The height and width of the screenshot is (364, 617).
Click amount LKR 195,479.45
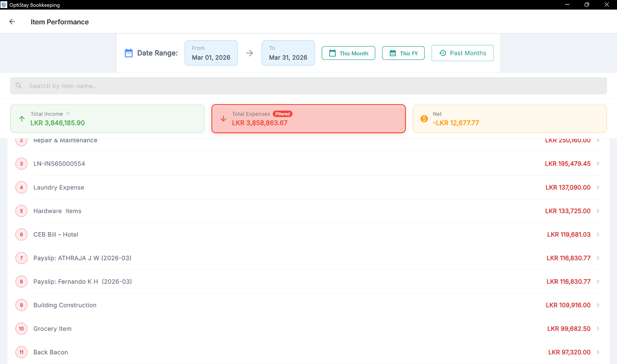coord(568,164)
